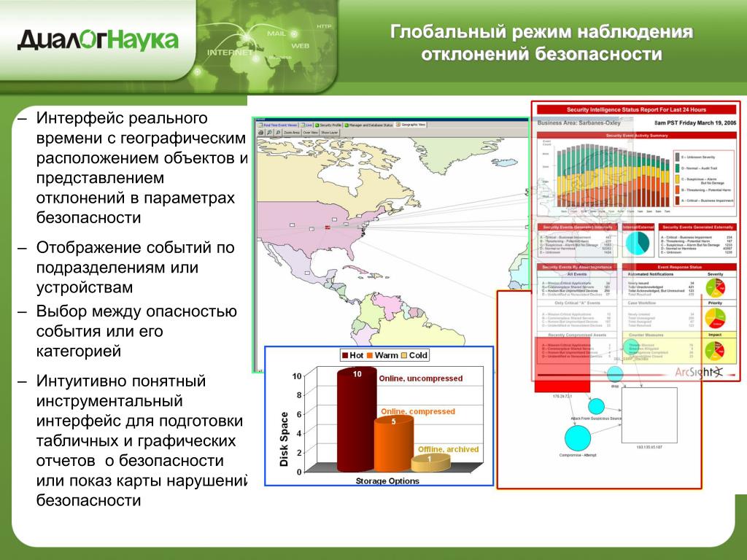747x560 pixels.
Task: Click the Zoom Area toolbar button
Action: pyautogui.click(x=292, y=133)
